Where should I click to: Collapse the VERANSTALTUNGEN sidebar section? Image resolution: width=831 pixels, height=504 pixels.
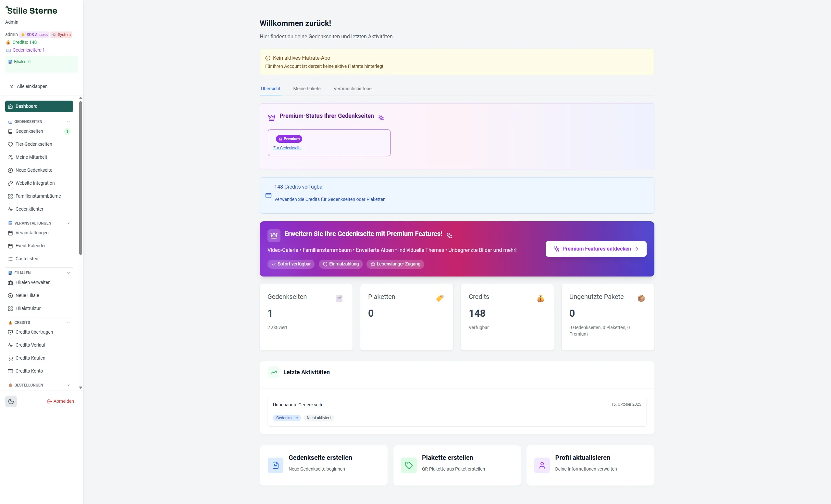pyautogui.click(x=68, y=223)
